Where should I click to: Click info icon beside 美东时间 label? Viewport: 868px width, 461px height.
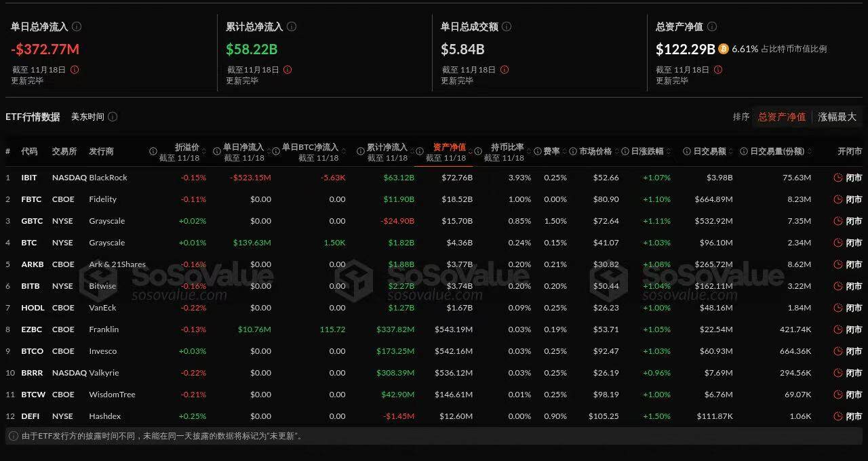[113, 117]
